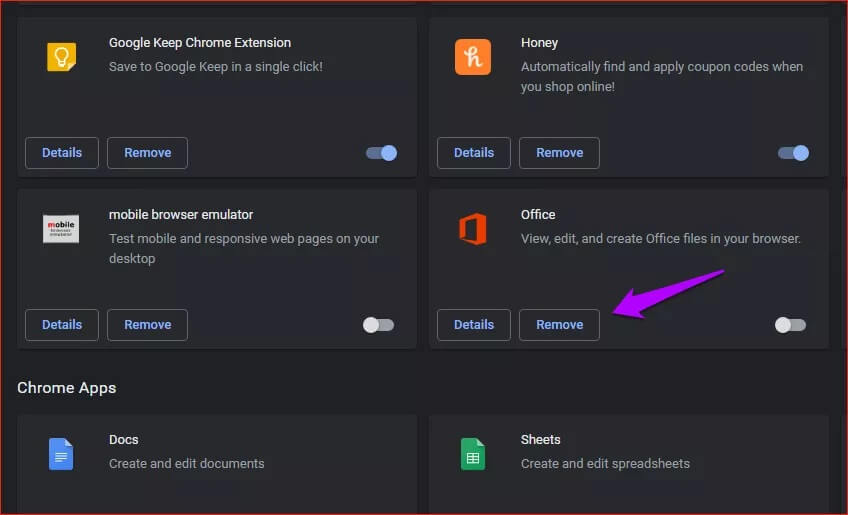Viewport: 848px width, 515px height.
Task: Enable the mobile browser emulator toggle
Action: click(379, 325)
